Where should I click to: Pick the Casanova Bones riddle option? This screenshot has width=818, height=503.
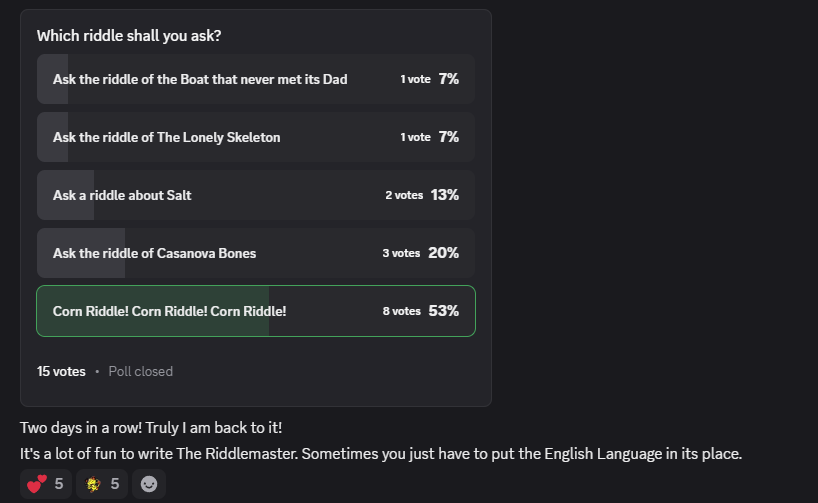154,253
